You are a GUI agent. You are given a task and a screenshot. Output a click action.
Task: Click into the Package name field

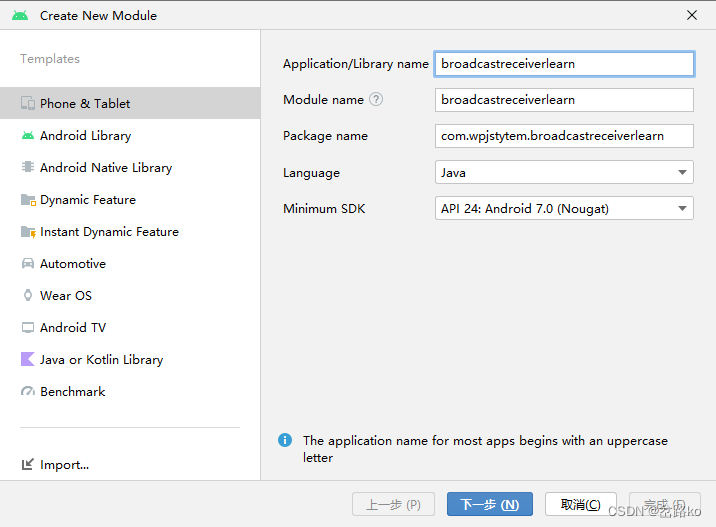coord(564,136)
